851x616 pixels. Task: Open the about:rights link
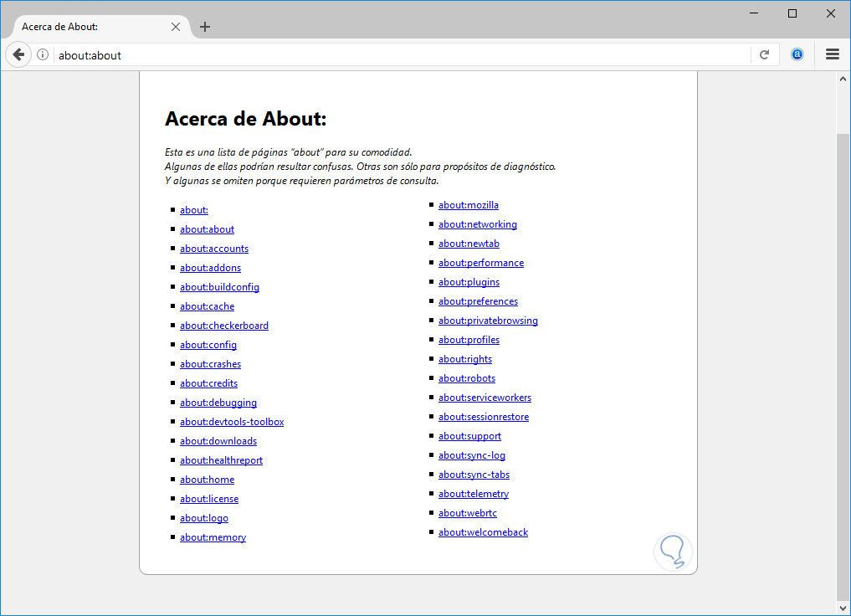(x=465, y=359)
